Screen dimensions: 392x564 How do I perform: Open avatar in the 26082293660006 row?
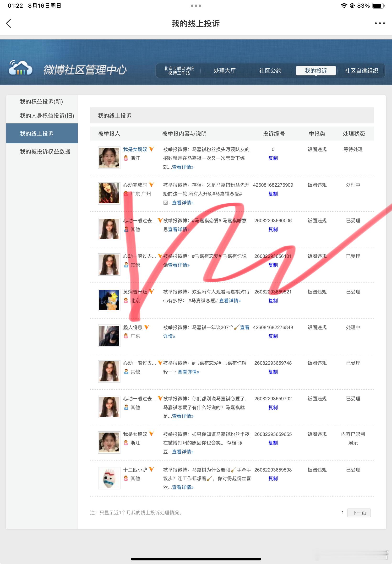click(x=109, y=229)
